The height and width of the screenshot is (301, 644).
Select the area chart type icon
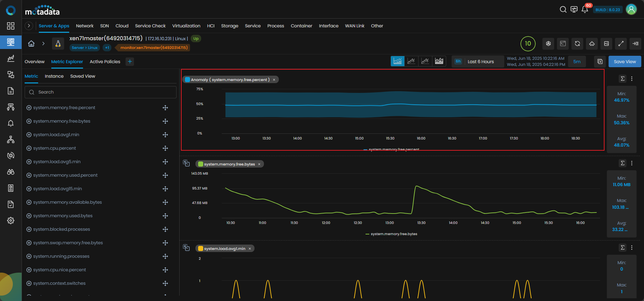point(439,61)
